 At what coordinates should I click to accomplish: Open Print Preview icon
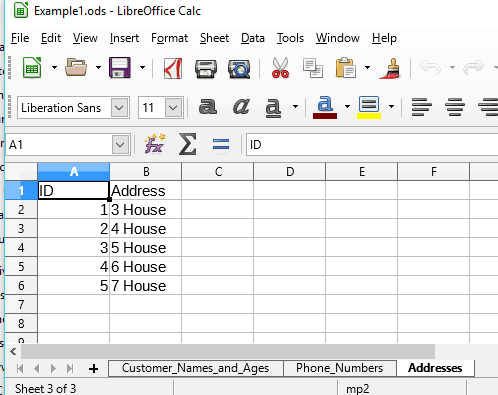point(239,69)
